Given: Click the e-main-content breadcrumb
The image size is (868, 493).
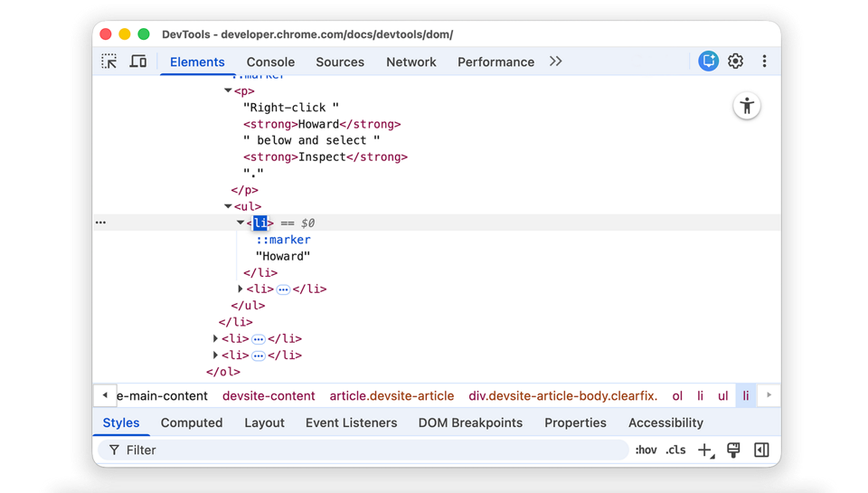Looking at the screenshot, I should tap(162, 395).
